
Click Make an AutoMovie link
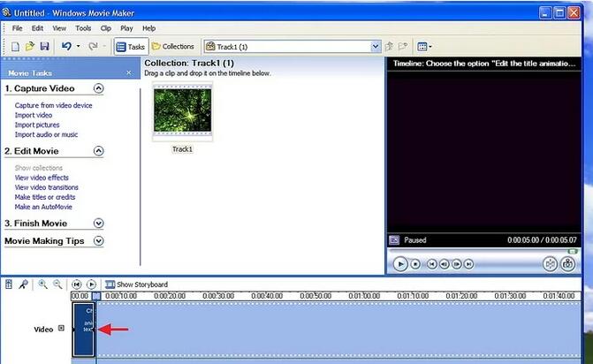[43, 207]
